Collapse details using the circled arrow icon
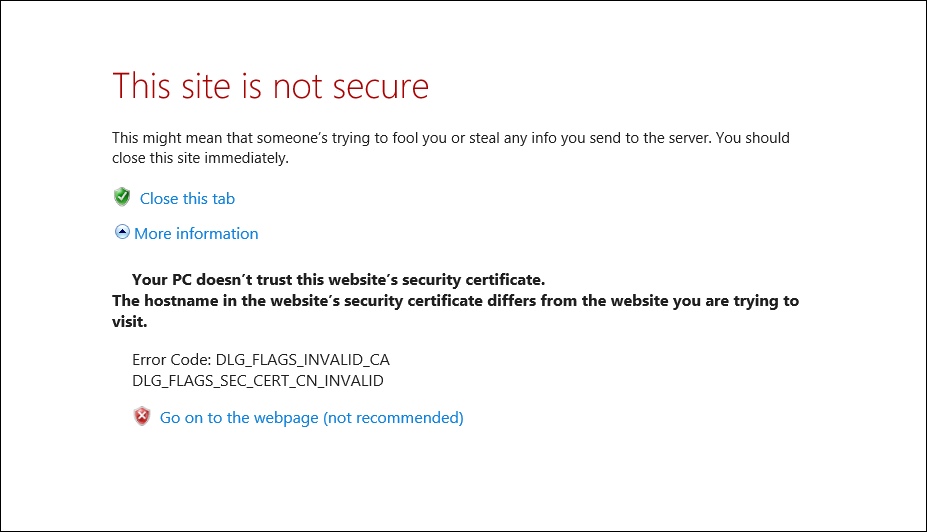 click(x=122, y=232)
